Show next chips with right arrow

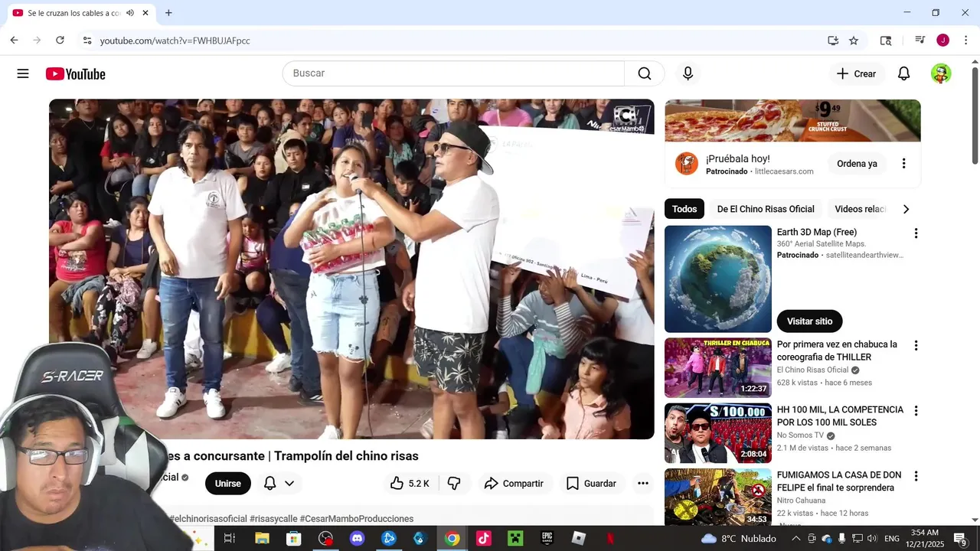click(906, 209)
